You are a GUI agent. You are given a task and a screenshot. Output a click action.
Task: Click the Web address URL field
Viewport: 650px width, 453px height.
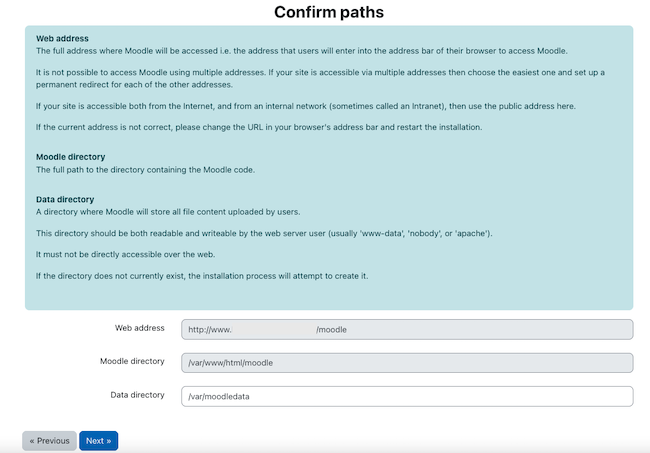407,329
